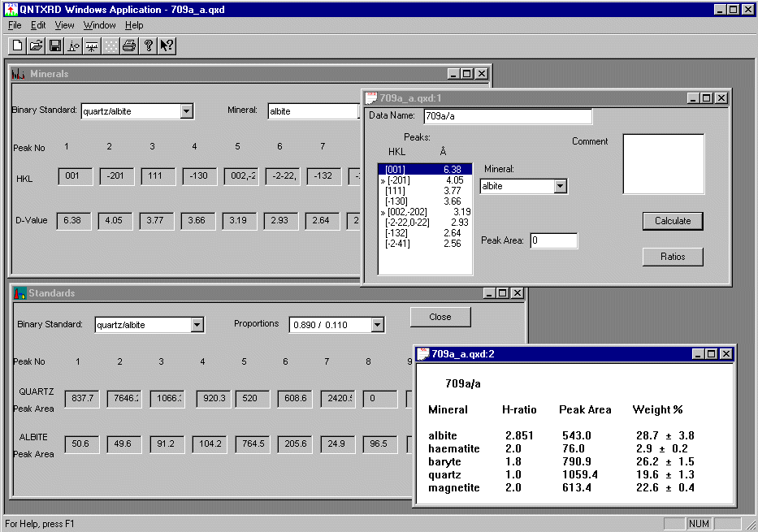This screenshot has width=758, height=532.
Task: Click the About question mark icon
Action: pyautogui.click(x=148, y=46)
